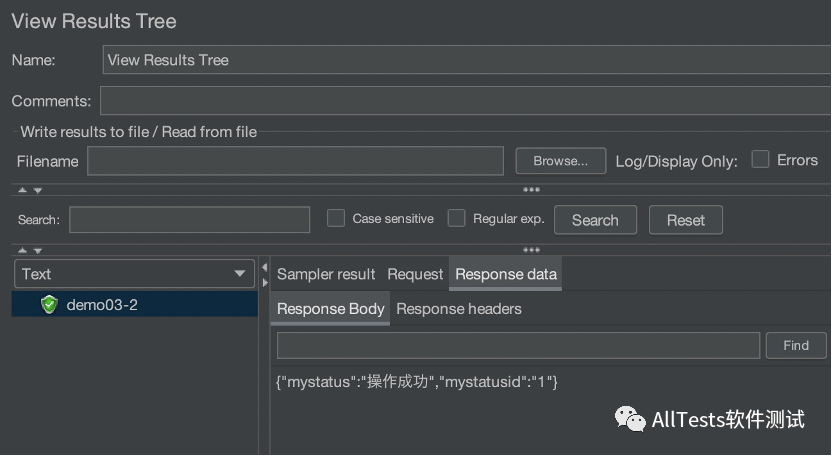Viewport: 832px width, 456px height.
Task: Click collapse-up arrow above the Text dropdown
Action: (22, 250)
